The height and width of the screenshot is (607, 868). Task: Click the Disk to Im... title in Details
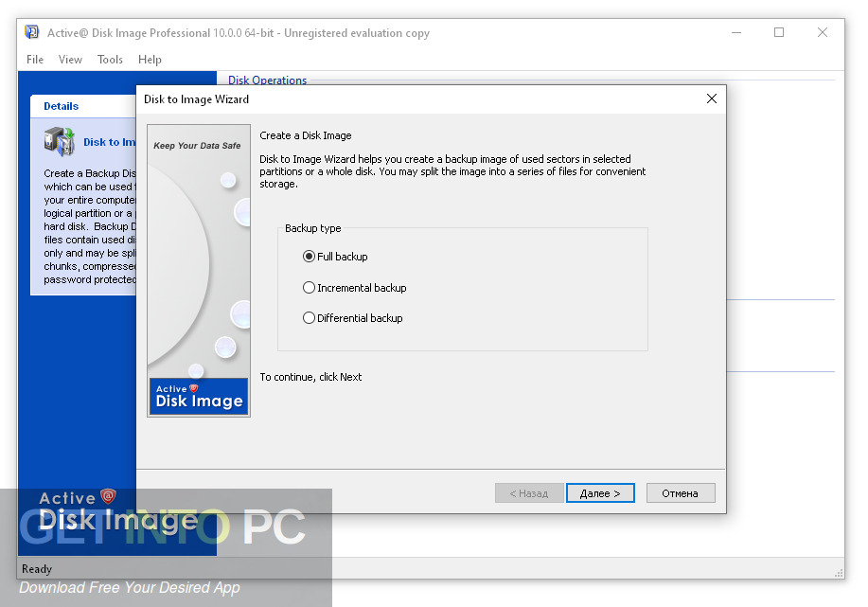109,142
